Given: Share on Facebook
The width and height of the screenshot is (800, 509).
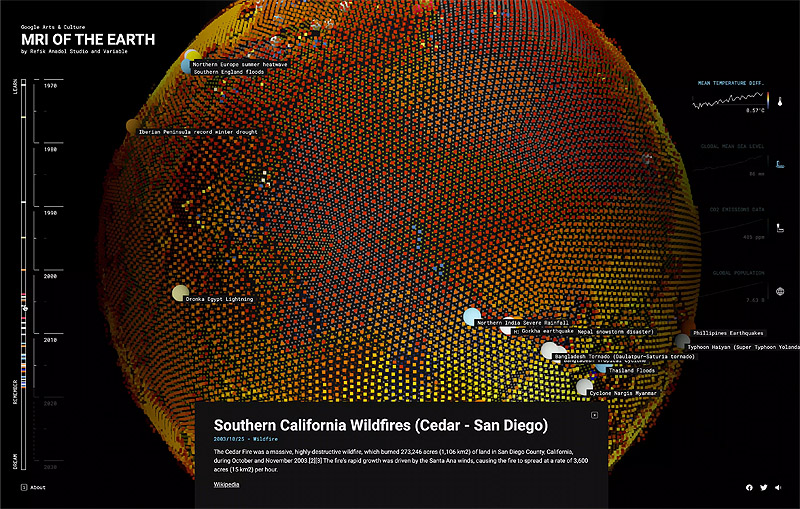Looking at the screenshot, I should [x=749, y=487].
